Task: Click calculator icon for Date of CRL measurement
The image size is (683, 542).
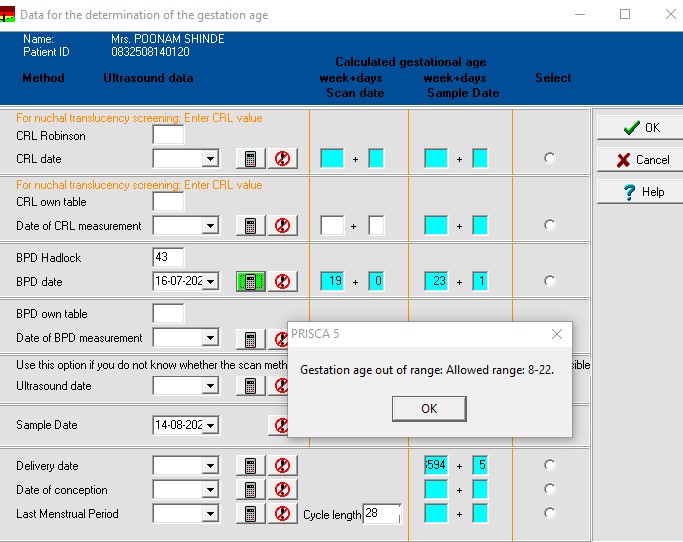Action: 251,226
